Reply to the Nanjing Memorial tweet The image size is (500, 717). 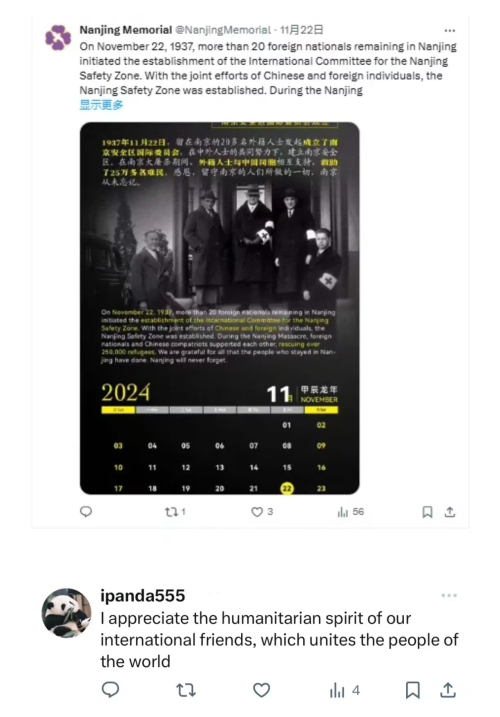[86, 512]
